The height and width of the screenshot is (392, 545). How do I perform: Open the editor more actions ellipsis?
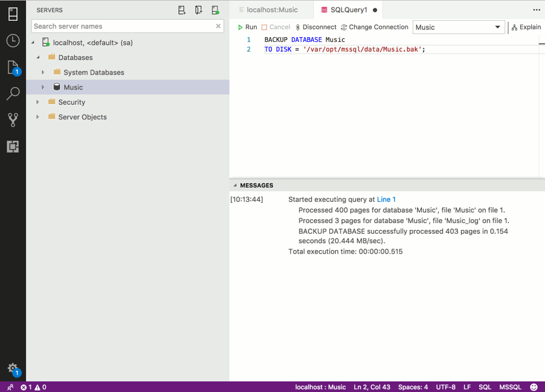click(x=537, y=10)
